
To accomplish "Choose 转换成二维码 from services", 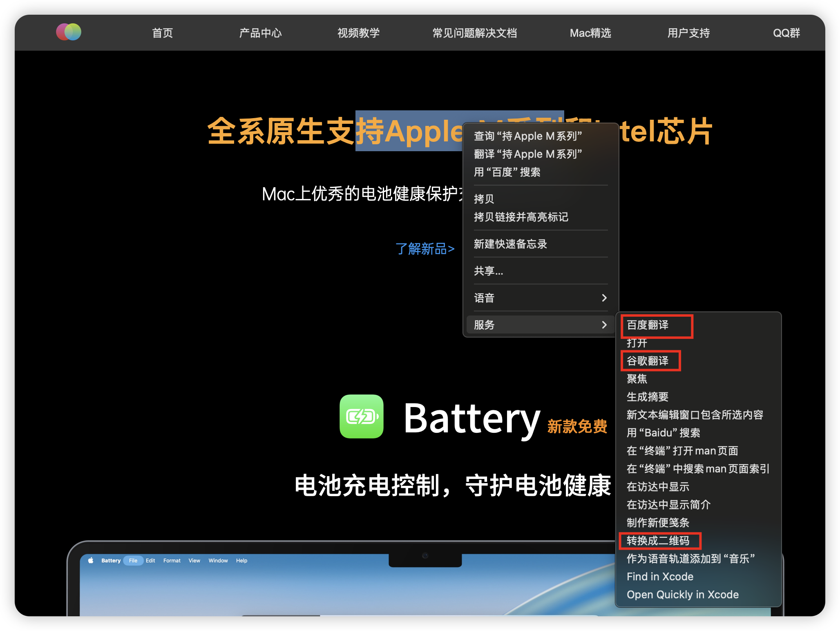I will point(658,541).
